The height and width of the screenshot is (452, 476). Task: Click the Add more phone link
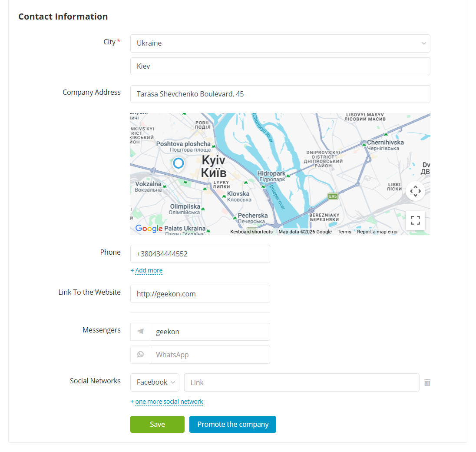pos(146,270)
